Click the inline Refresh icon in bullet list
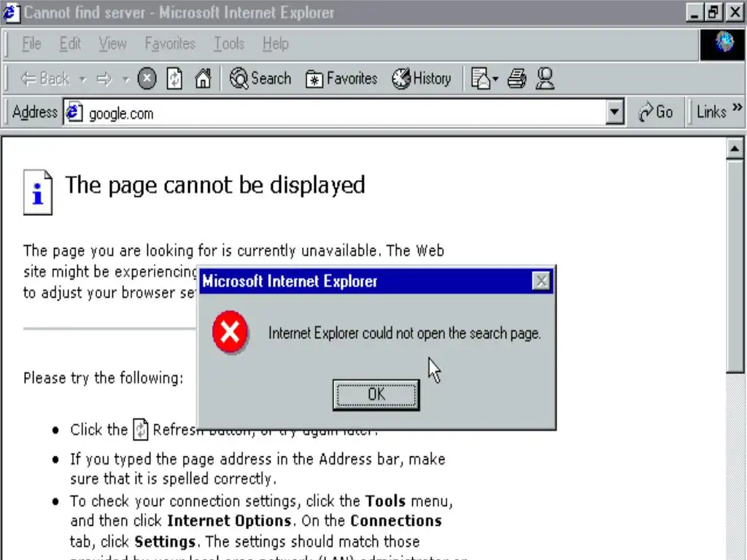This screenshot has width=747, height=560. click(x=141, y=429)
